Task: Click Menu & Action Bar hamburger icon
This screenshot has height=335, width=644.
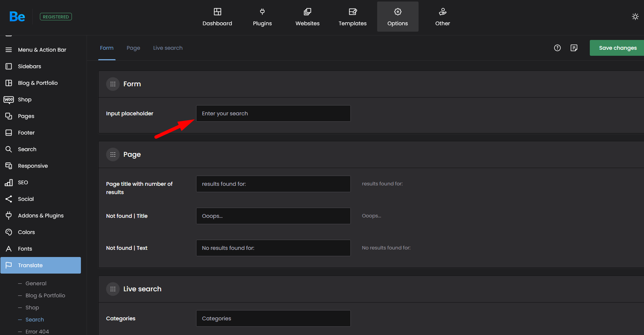Action: [9, 50]
